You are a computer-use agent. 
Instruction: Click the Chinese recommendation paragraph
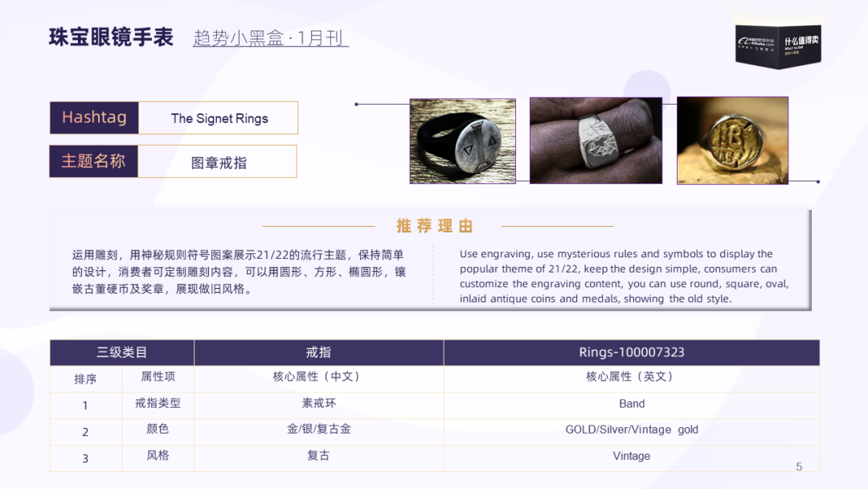tap(240, 272)
